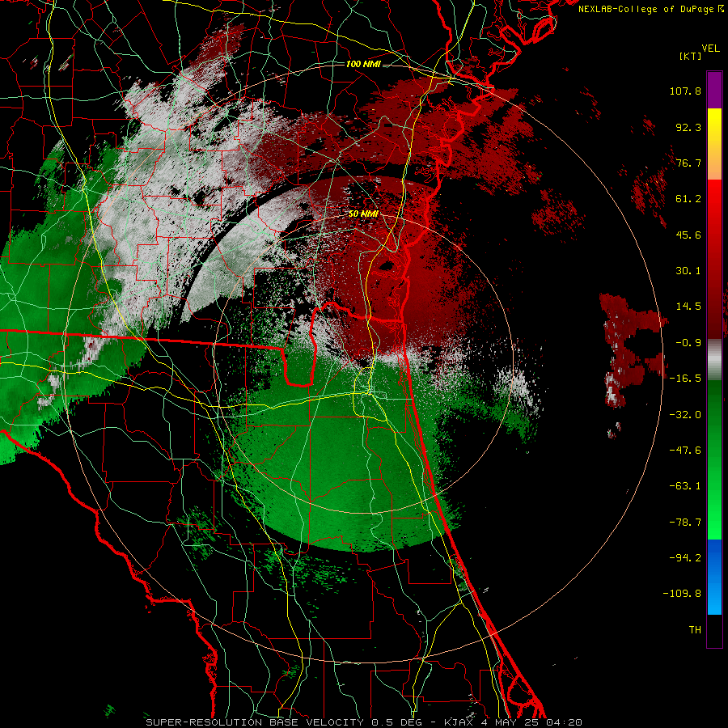Click the -78.7 value on velocity scale
The height and width of the screenshot is (728, 728).
coord(685,523)
